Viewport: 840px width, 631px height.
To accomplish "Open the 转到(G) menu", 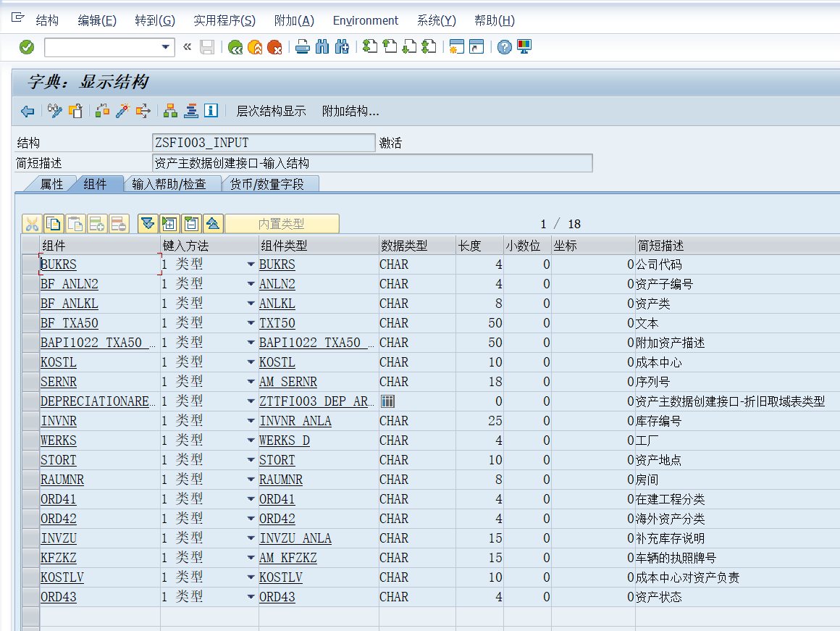I will click(x=155, y=20).
